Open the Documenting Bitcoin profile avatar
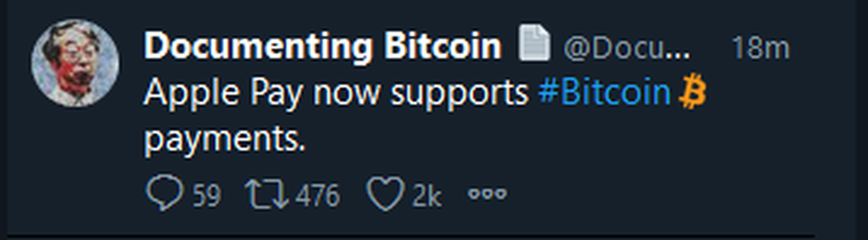This screenshot has height=240, width=868. click(x=75, y=63)
